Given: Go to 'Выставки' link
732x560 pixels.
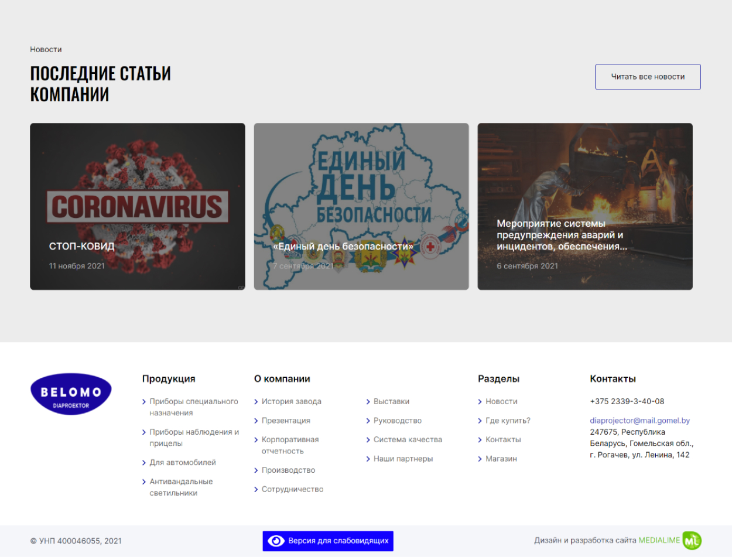Looking at the screenshot, I should (x=391, y=402).
